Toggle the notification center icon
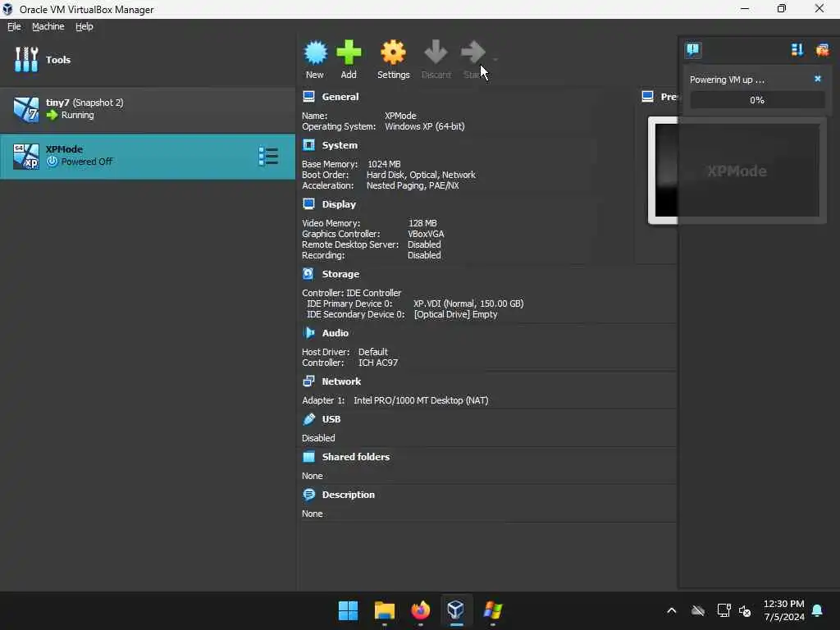 pyautogui.click(x=692, y=50)
